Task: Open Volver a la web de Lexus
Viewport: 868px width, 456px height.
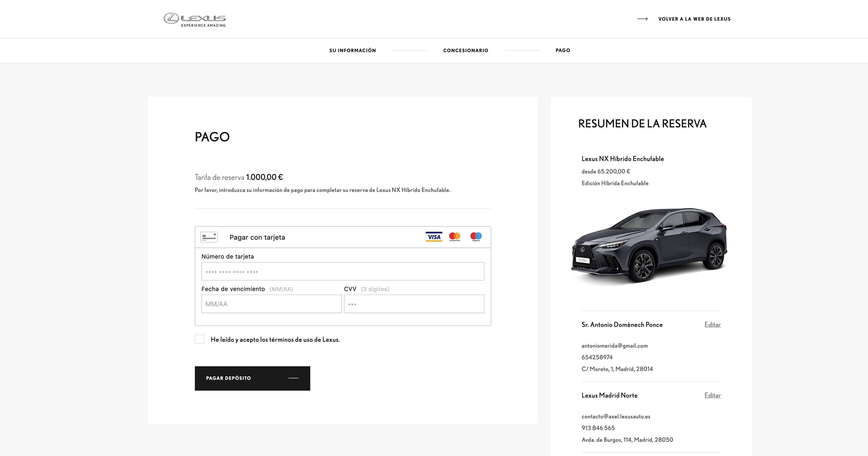Action: pyautogui.click(x=694, y=19)
